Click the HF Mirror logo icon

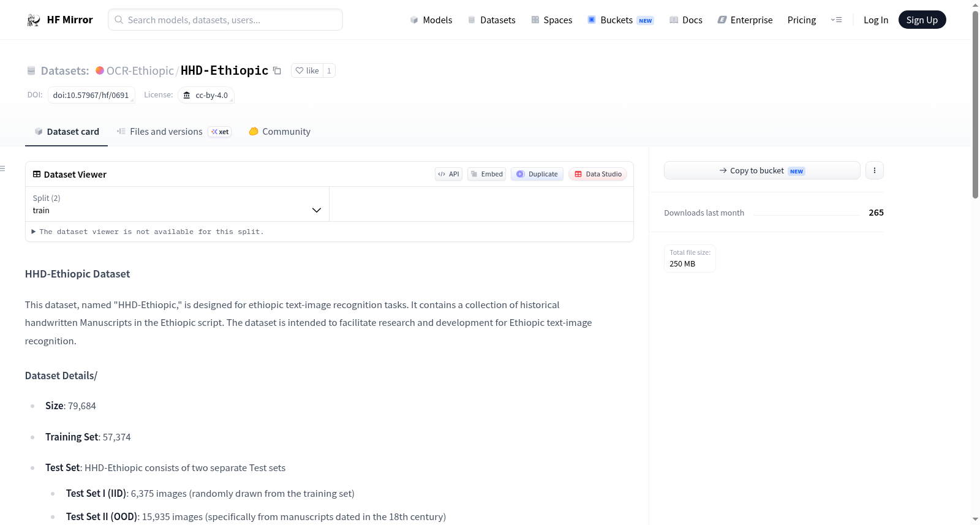[34, 20]
